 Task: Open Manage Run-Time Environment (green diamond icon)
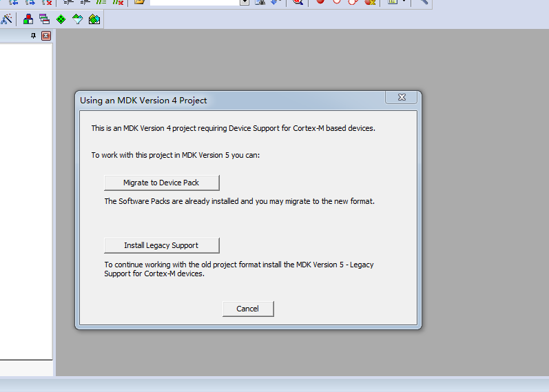(x=61, y=19)
